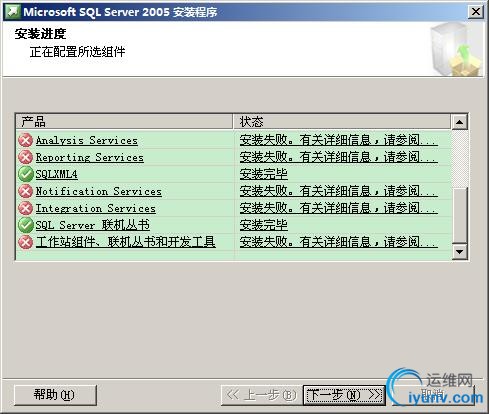
Task: Click the failed icon beside Reporting Services
Action: (25, 157)
